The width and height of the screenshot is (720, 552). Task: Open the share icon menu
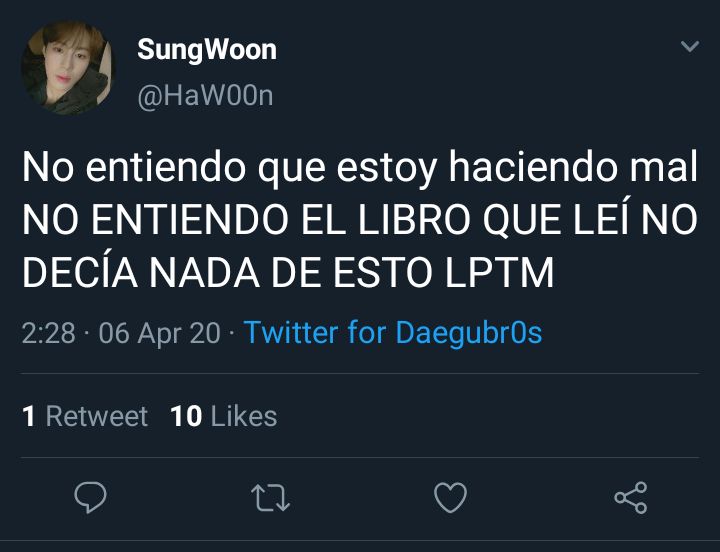(x=631, y=498)
